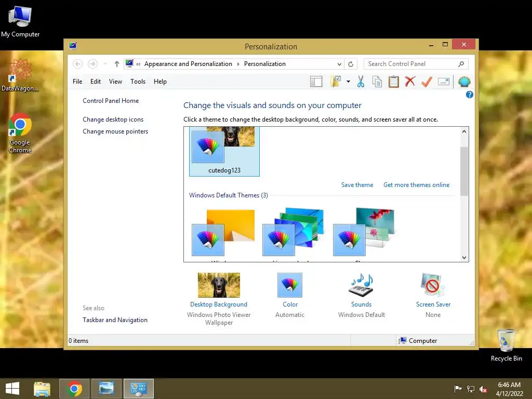Open Taskbar and Navigation link
The image size is (532, 399).
(x=115, y=320)
